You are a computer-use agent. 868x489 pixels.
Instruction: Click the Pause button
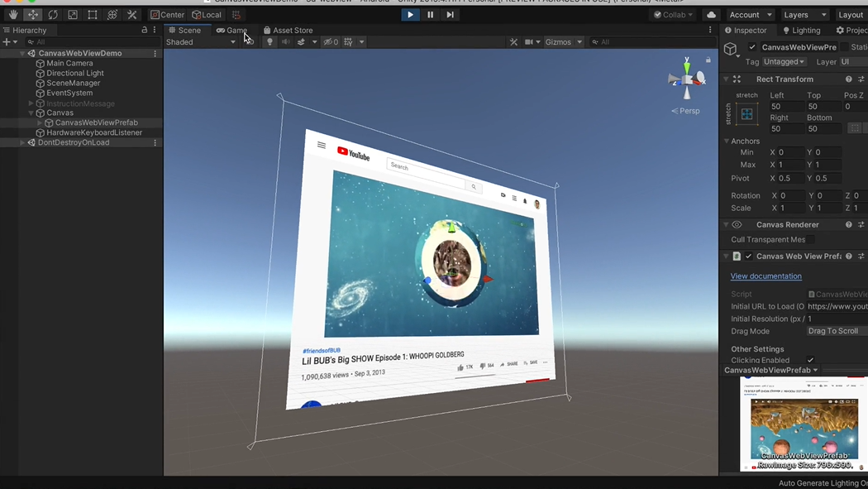pos(430,15)
